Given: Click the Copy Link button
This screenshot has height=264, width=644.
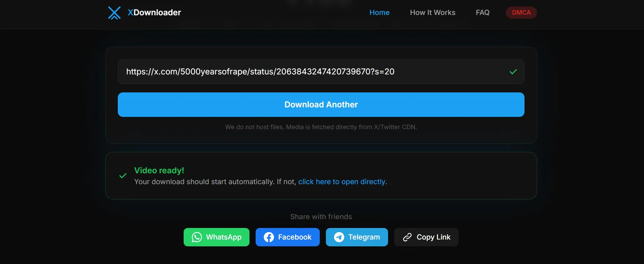Looking at the screenshot, I should 426,237.
